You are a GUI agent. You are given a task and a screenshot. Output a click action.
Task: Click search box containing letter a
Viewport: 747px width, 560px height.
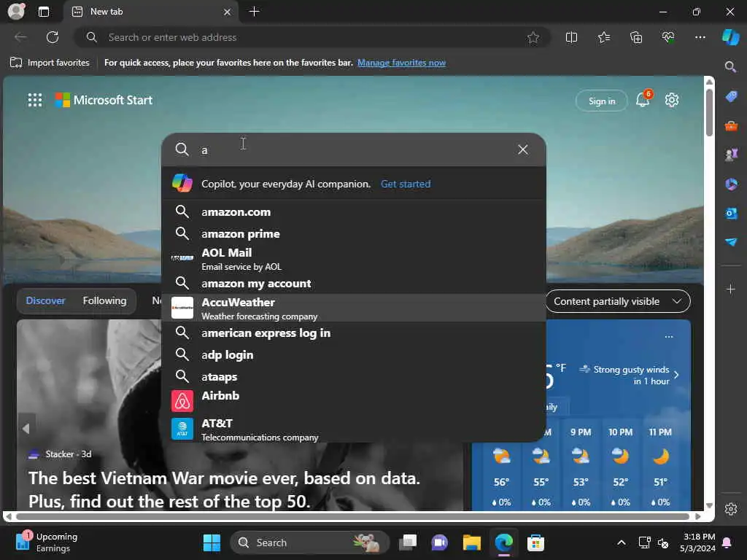point(354,149)
